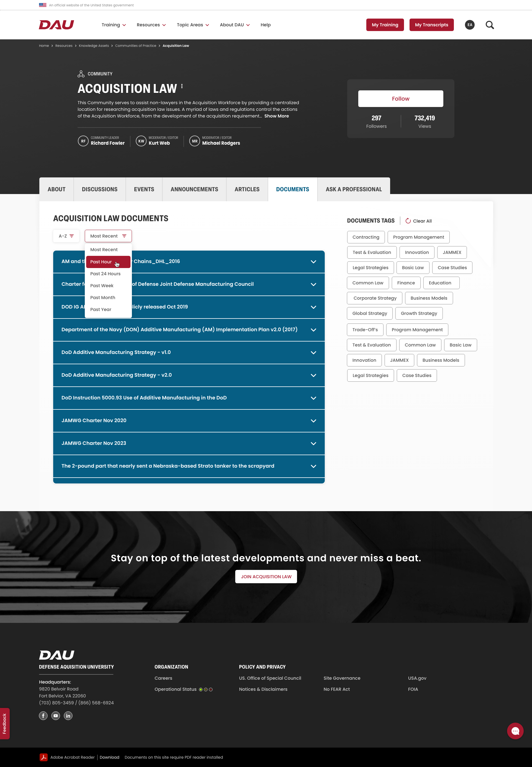
Task: Open the chat bubble widget
Action: pyautogui.click(x=515, y=731)
